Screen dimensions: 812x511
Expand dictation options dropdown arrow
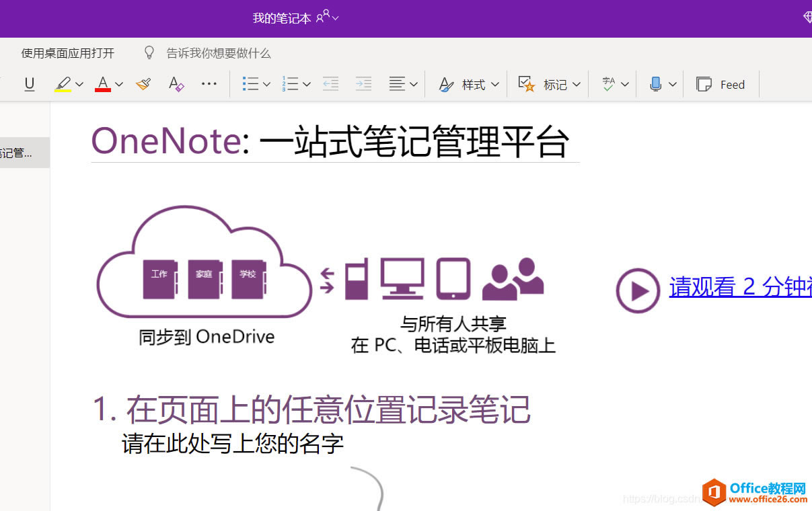click(673, 85)
